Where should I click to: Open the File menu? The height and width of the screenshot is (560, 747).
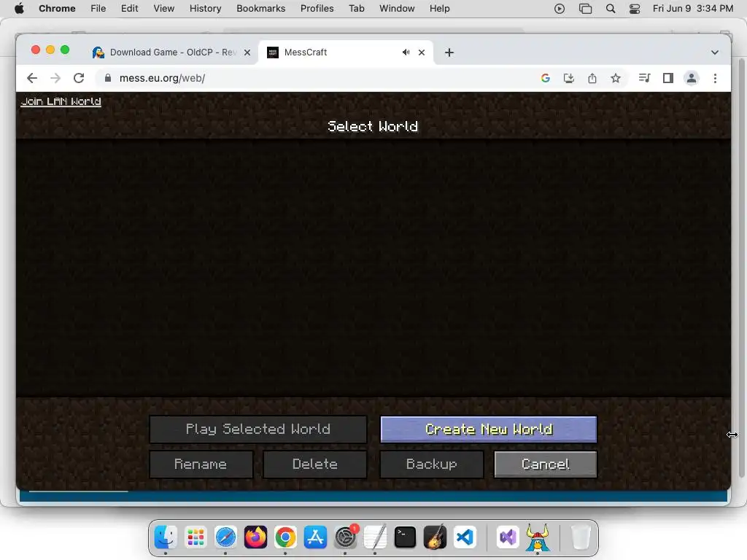click(x=98, y=9)
